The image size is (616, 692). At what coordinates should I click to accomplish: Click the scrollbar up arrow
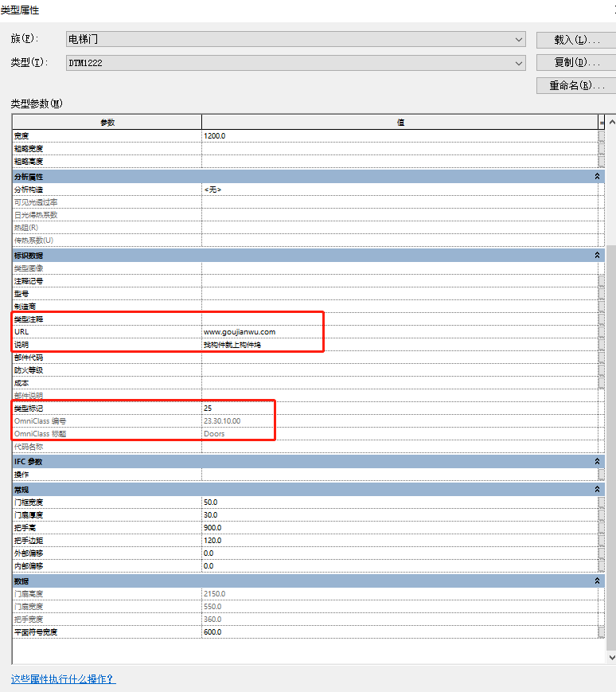[611, 123]
